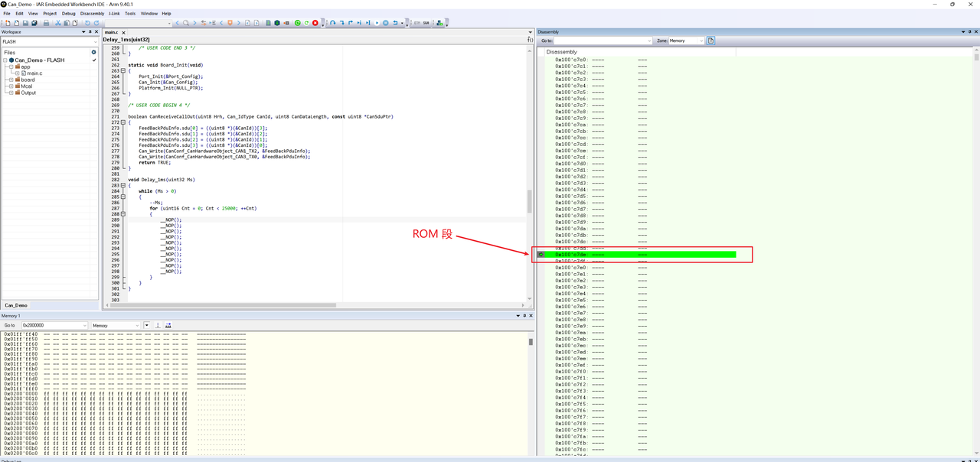Image resolution: width=980 pixels, height=462 pixels.
Task: Open the Disassembly menu
Action: [x=92, y=13]
